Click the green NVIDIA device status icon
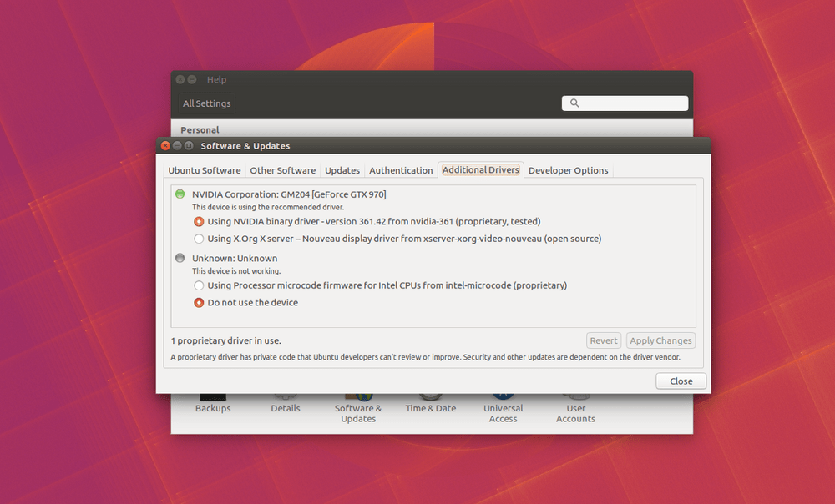Image resolution: width=835 pixels, height=504 pixels. pyautogui.click(x=180, y=194)
